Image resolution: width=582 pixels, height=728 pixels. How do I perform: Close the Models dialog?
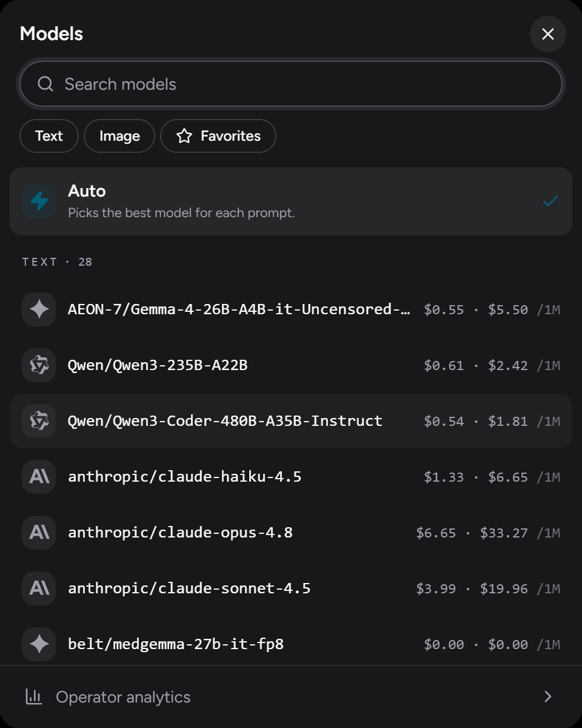[x=548, y=34]
